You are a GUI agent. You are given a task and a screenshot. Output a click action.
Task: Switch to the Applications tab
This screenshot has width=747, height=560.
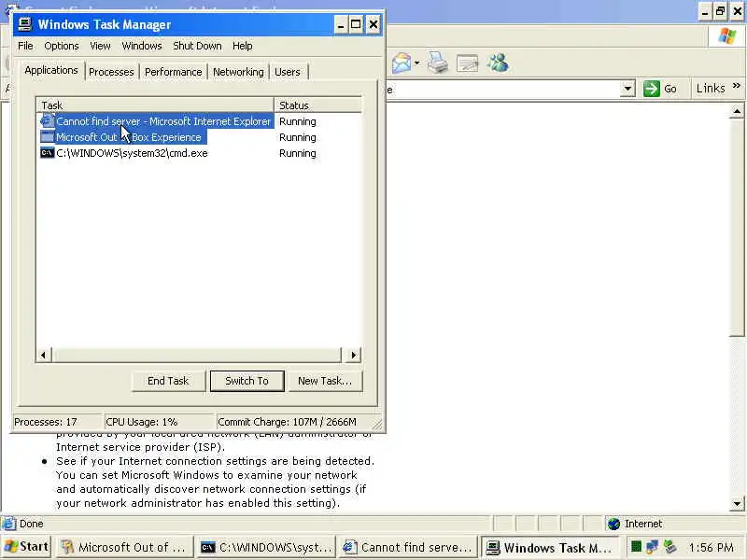[51, 70]
